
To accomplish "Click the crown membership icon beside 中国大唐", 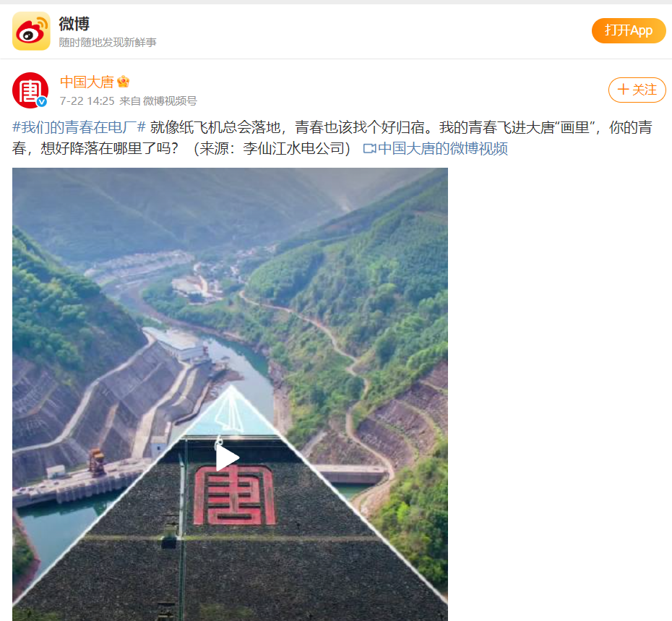I will click(x=124, y=82).
